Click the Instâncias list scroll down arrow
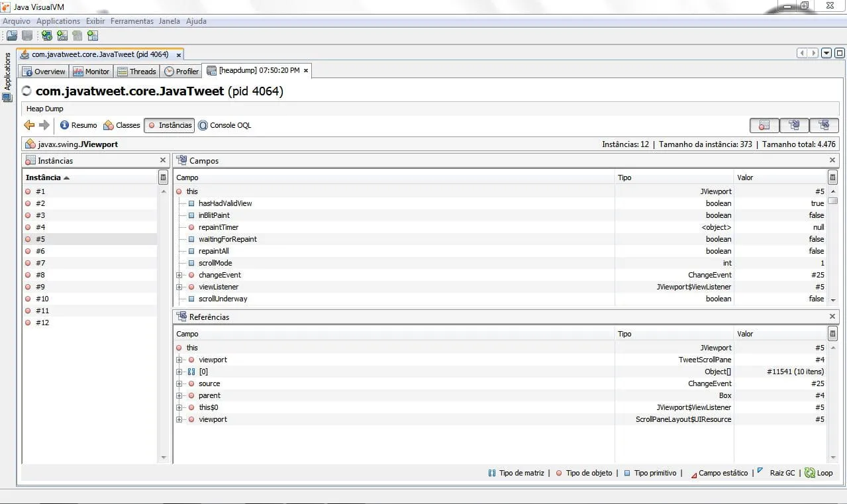847x504 pixels. coord(164,458)
